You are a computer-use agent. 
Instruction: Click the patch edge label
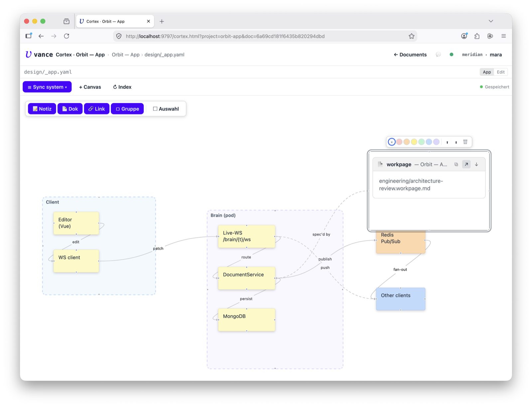[158, 248]
